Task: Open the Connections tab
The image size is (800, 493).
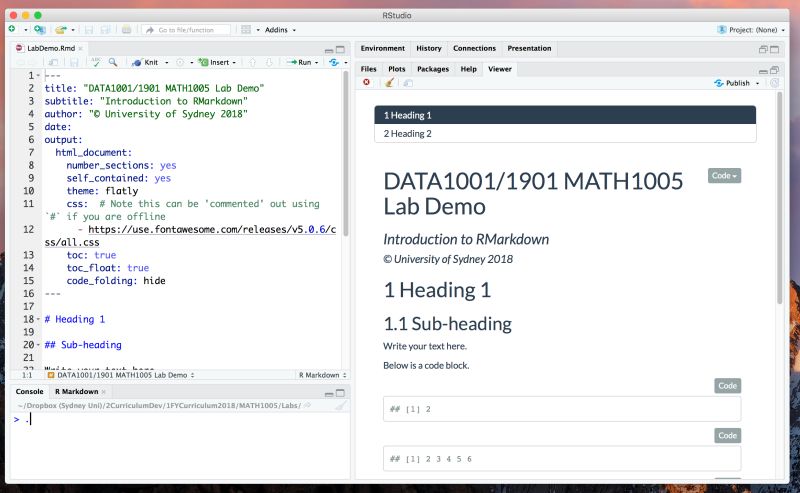Action: coord(474,48)
